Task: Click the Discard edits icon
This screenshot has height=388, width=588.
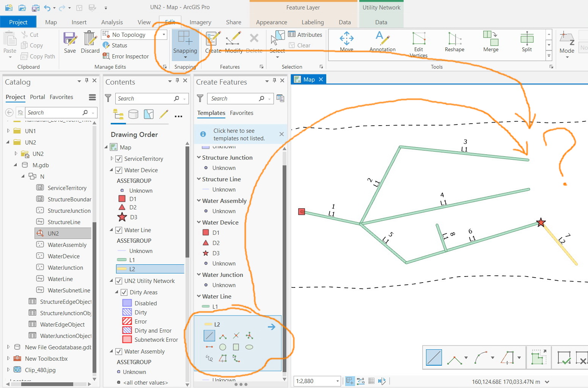Action: 90,42
